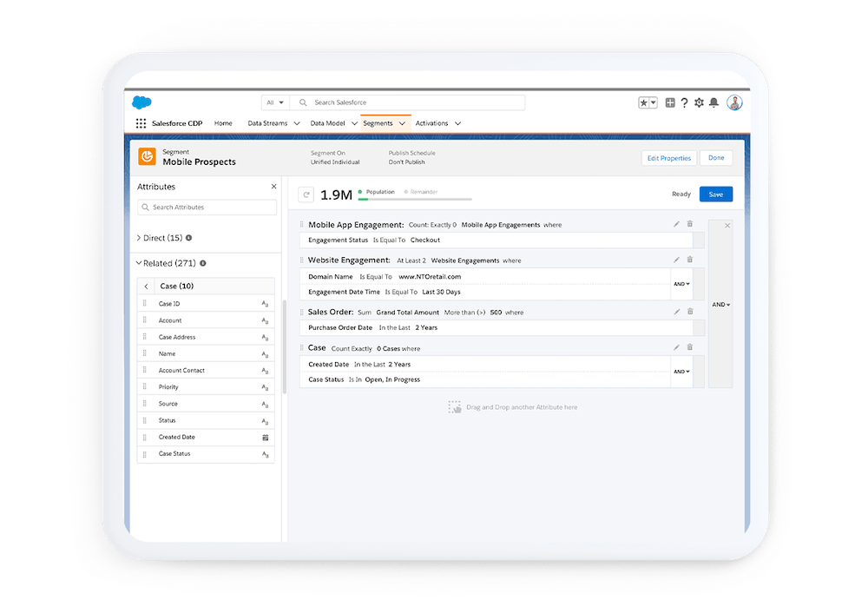Edit the Website Engagement rule
Image resolution: width=868 pixels, height=613 pixels.
pos(676,260)
